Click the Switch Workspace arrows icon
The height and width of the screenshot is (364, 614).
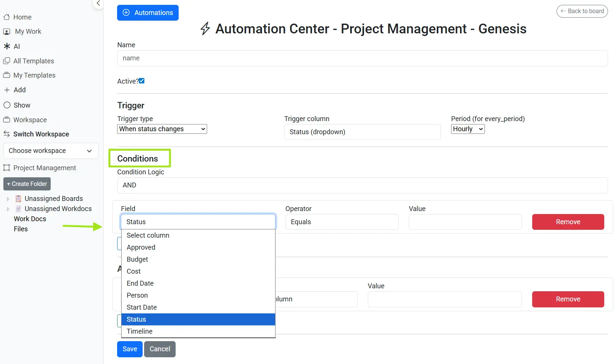6,134
